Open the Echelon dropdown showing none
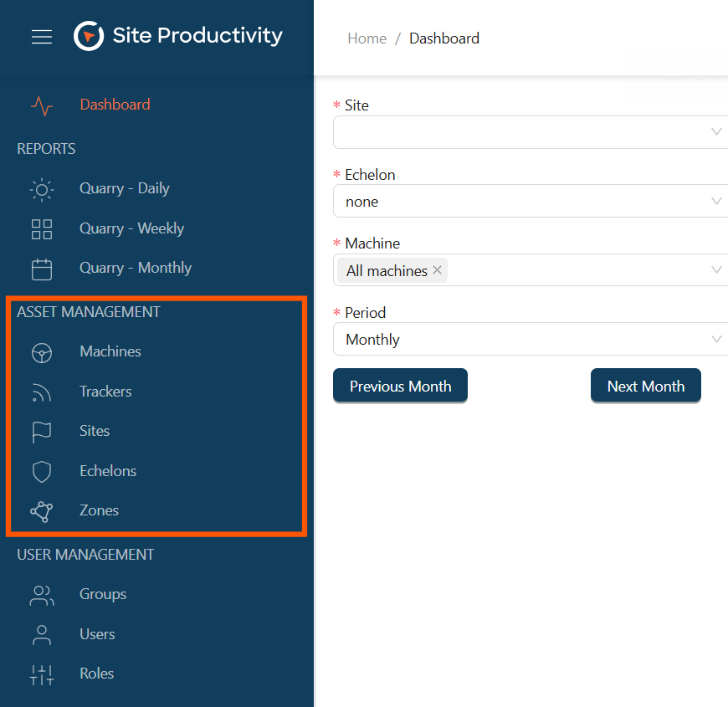Image resolution: width=728 pixels, height=707 pixels. 531,202
